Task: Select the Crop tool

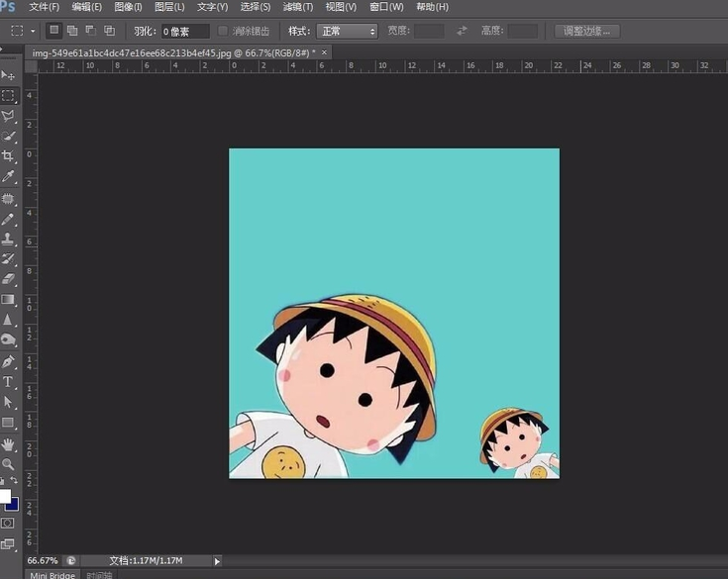Action: [8, 156]
